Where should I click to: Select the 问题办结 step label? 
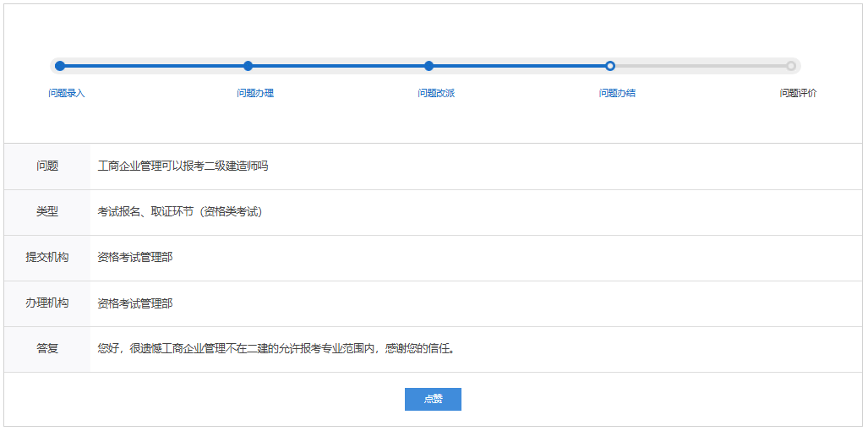point(617,93)
